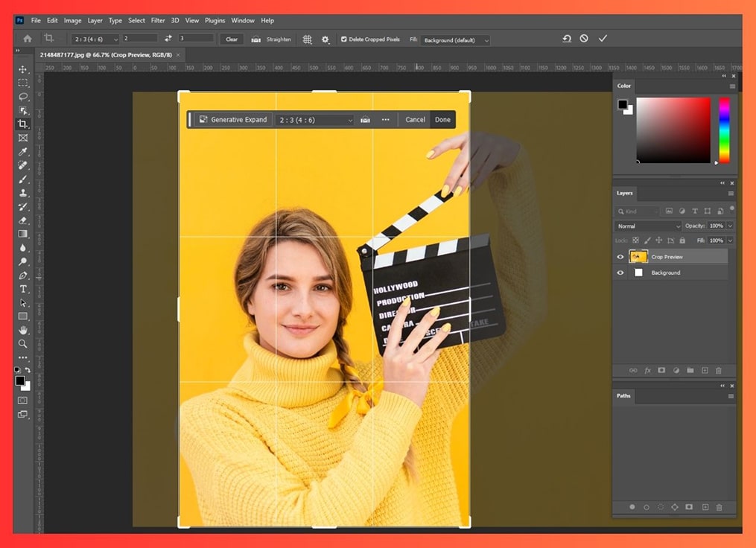756x548 pixels.
Task: Activate the Hand tool
Action: coord(23,330)
